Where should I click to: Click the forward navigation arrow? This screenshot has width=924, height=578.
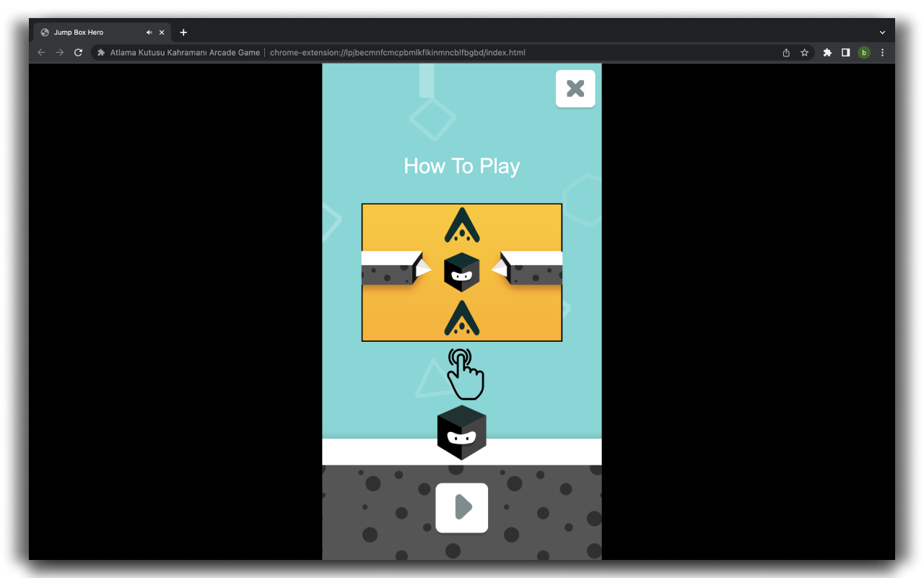[x=60, y=52]
